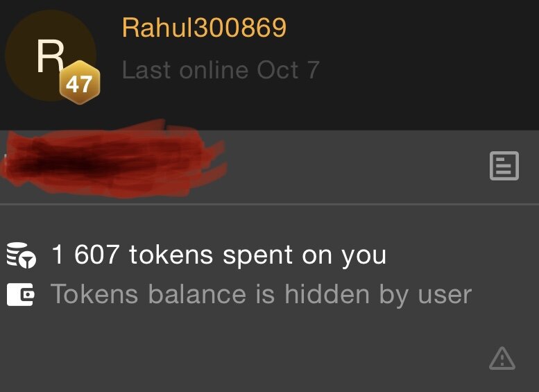
Task: Click the word tokens in spent line
Action: point(171,255)
